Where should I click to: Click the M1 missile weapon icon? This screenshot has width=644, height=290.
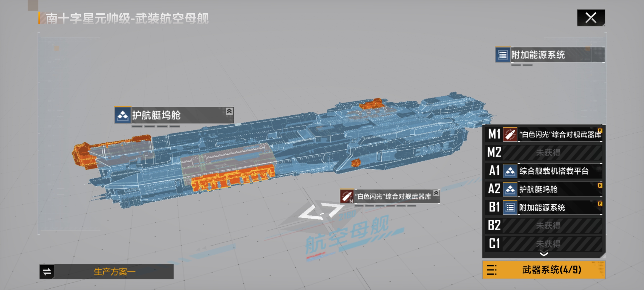(510, 134)
